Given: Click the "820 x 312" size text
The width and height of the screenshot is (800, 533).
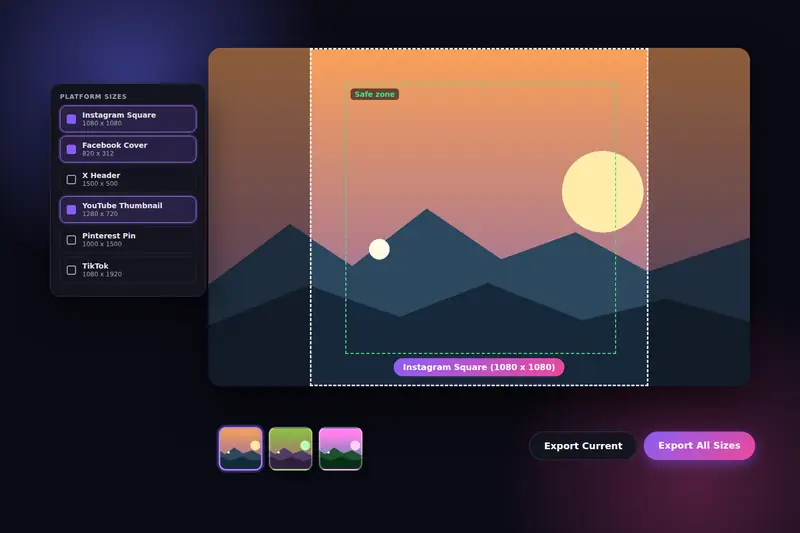Looking at the screenshot, I should pos(98,154).
